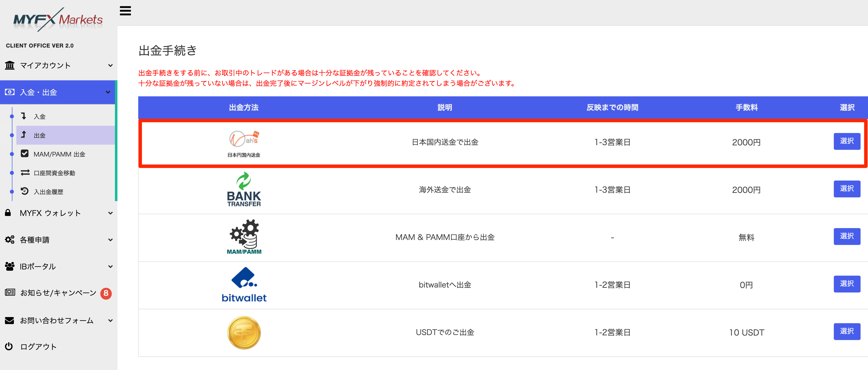Click the bitwallet logo
868x370 pixels.
point(244,285)
